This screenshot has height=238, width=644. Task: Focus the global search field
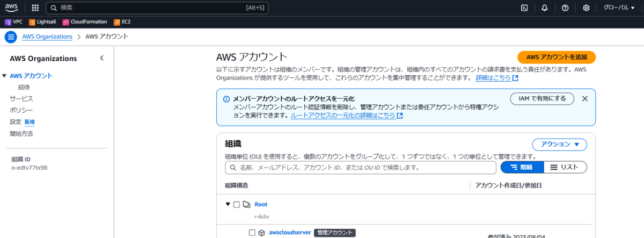point(157,8)
